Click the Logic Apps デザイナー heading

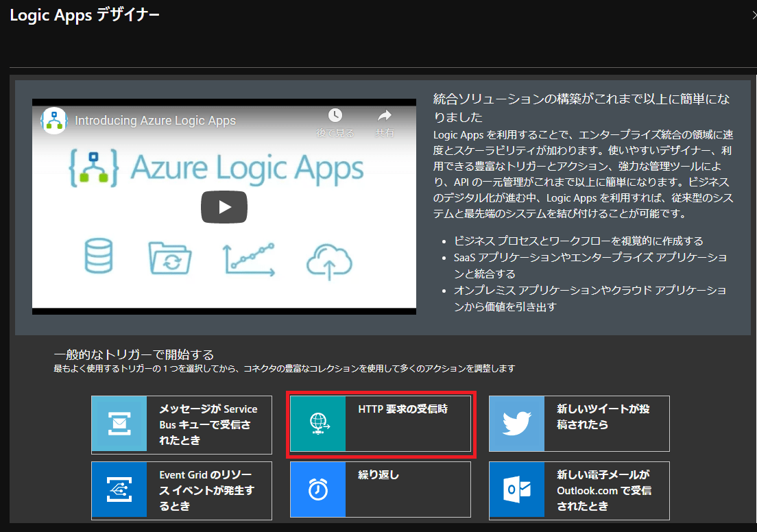84,15
